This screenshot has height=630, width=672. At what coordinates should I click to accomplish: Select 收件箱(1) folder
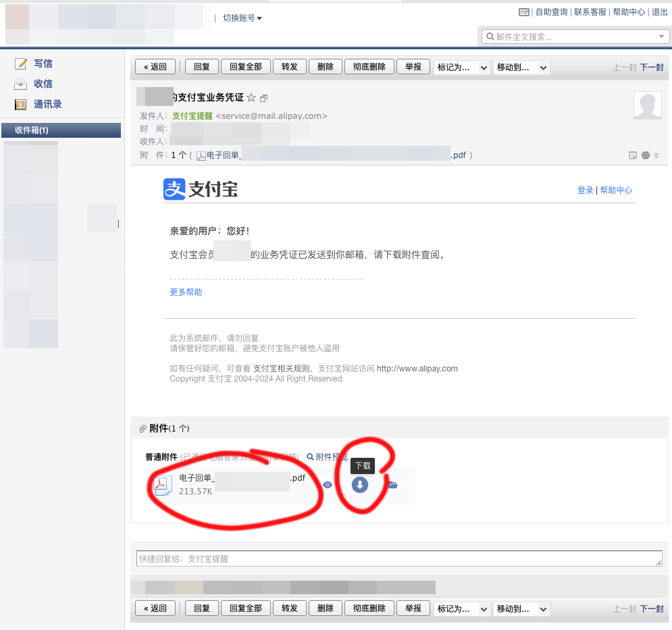[x=61, y=130]
